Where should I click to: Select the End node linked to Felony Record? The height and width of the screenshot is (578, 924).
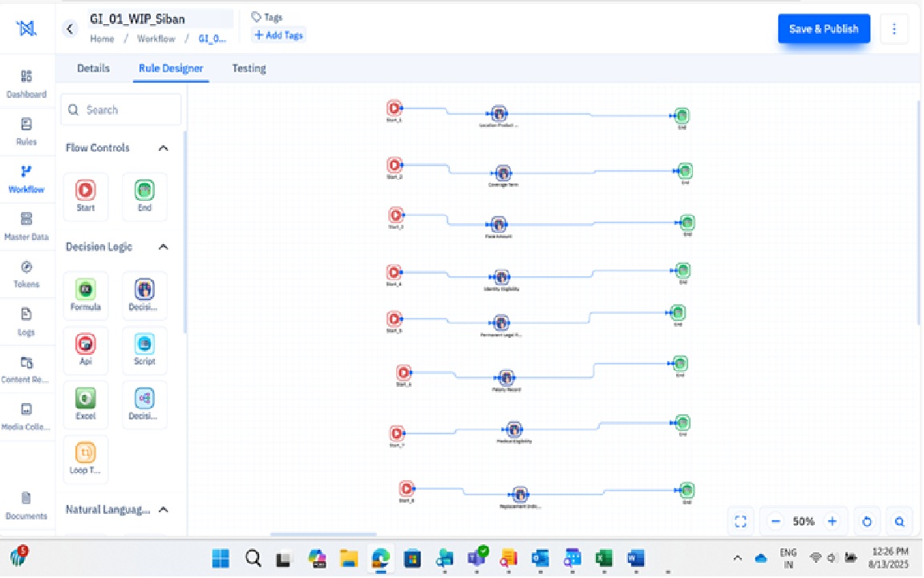pos(680,364)
